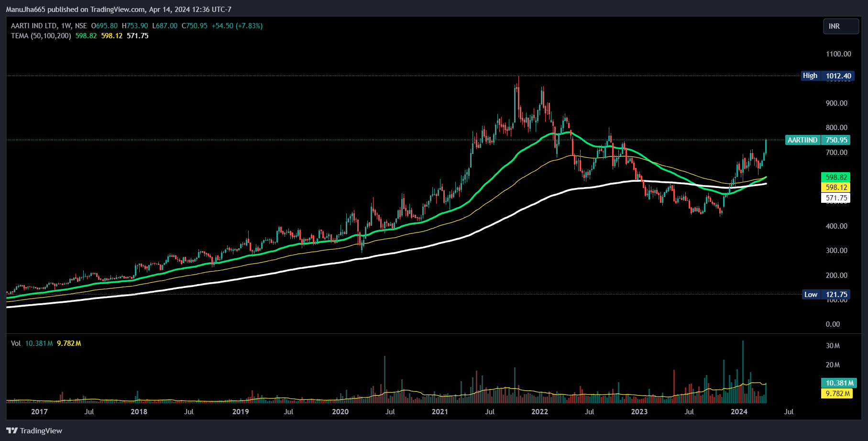Click the Vol indicator label
This screenshot has width=868, height=441.
tap(16, 343)
